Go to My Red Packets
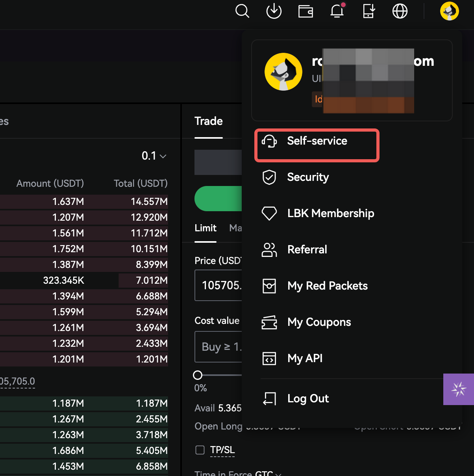Screen dimensions: 474x476 (327, 286)
